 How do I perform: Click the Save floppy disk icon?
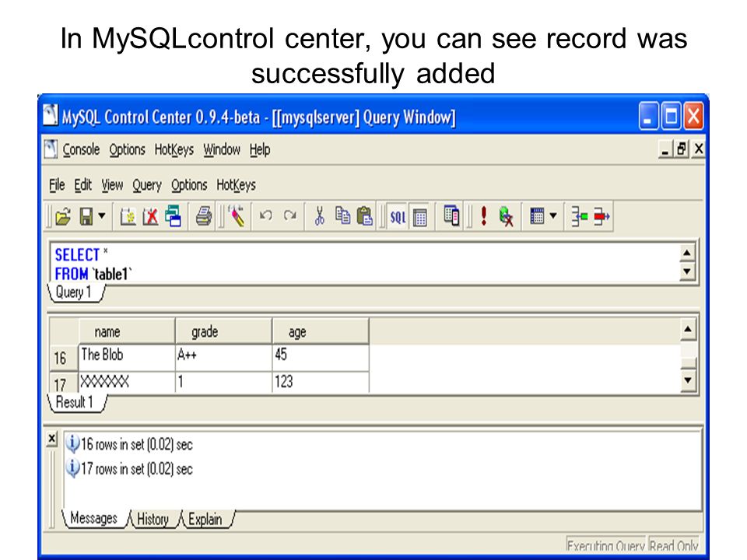(86, 217)
